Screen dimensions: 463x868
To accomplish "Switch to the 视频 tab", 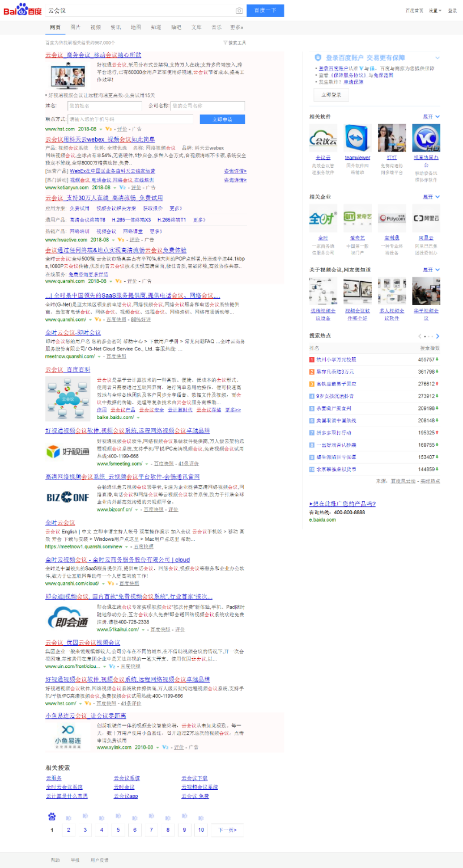I will coord(96,27).
